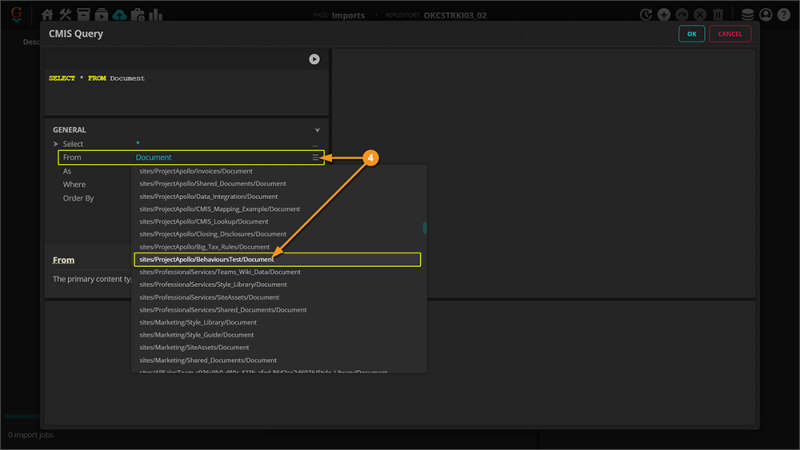
Task: Expand the Select row arrow
Action: point(56,144)
